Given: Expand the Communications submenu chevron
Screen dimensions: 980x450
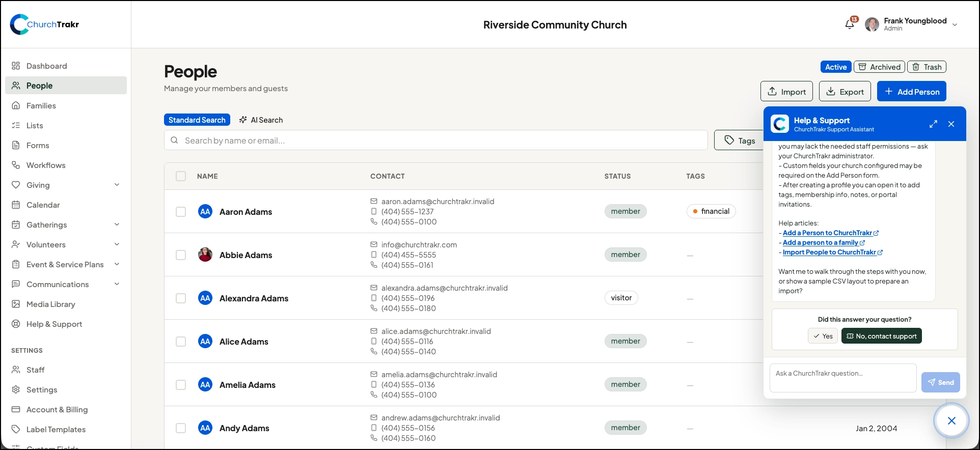Looking at the screenshot, I should 117,284.
